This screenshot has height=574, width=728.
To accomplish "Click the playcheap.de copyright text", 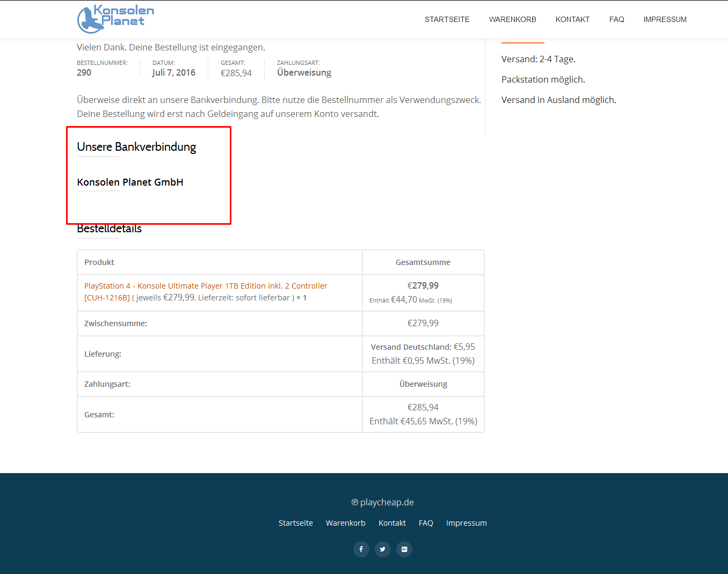I will click(383, 503).
